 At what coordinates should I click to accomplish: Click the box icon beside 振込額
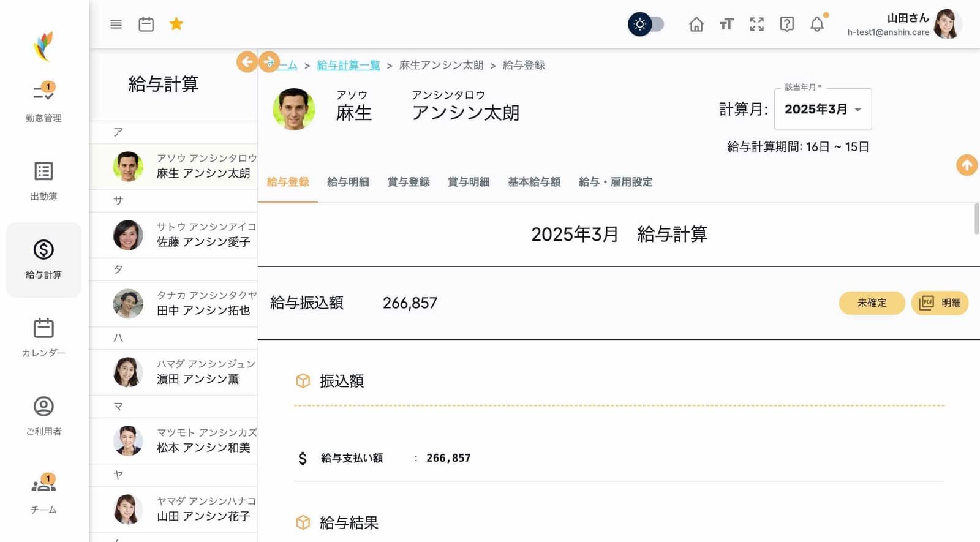point(303,381)
